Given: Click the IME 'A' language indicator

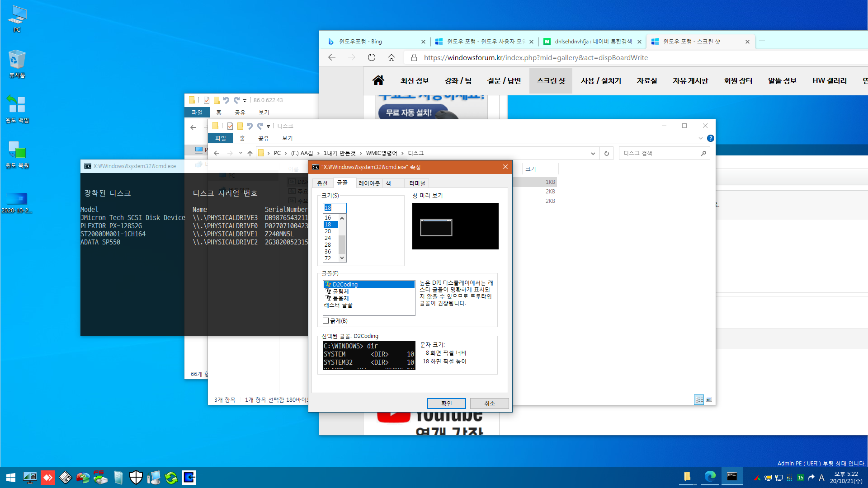Looking at the screenshot, I should 821,478.
